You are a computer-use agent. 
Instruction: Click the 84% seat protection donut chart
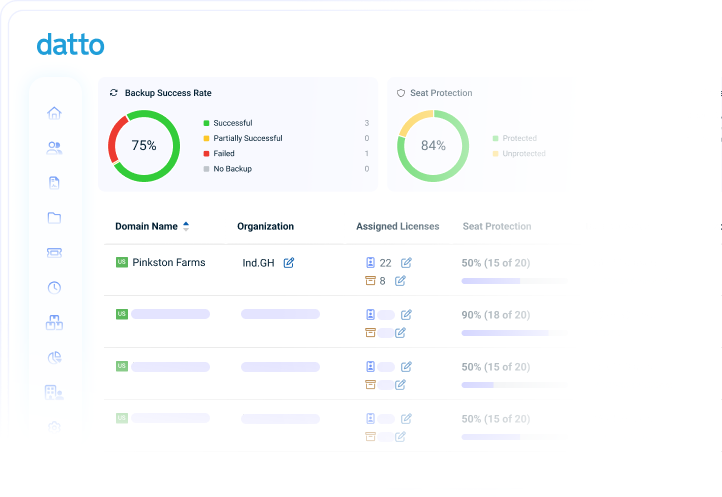coord(433,146)
